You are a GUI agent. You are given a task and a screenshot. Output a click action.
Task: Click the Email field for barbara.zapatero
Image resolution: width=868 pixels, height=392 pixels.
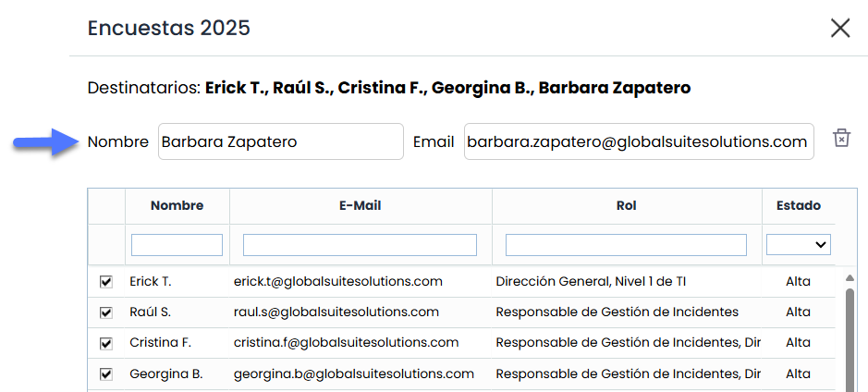[638, 142]
